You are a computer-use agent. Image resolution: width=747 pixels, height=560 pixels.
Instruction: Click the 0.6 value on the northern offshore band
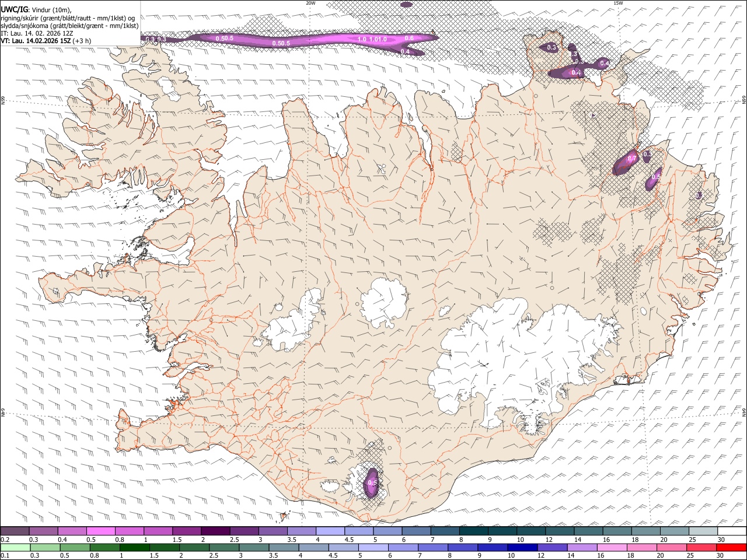point(409,38)
